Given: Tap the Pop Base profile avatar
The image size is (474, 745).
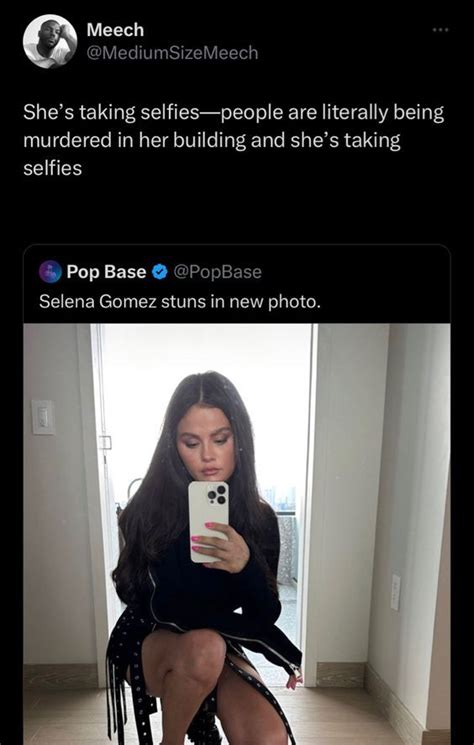Looking at the screenshot, I should [x=50, y=272].
